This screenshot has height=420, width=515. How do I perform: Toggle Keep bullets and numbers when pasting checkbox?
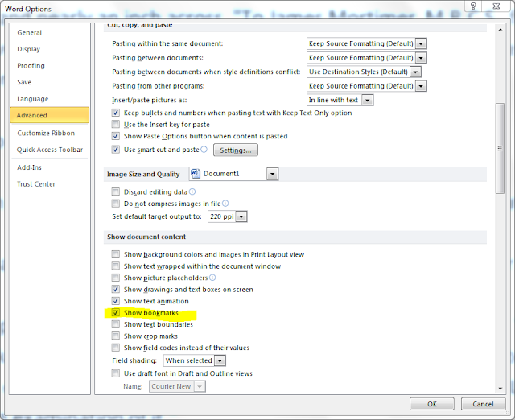[116, 113]
